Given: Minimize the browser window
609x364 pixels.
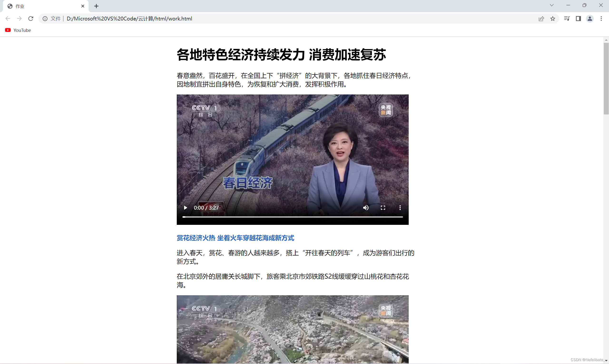Looking at the screenshot, I should pos(568,5).
